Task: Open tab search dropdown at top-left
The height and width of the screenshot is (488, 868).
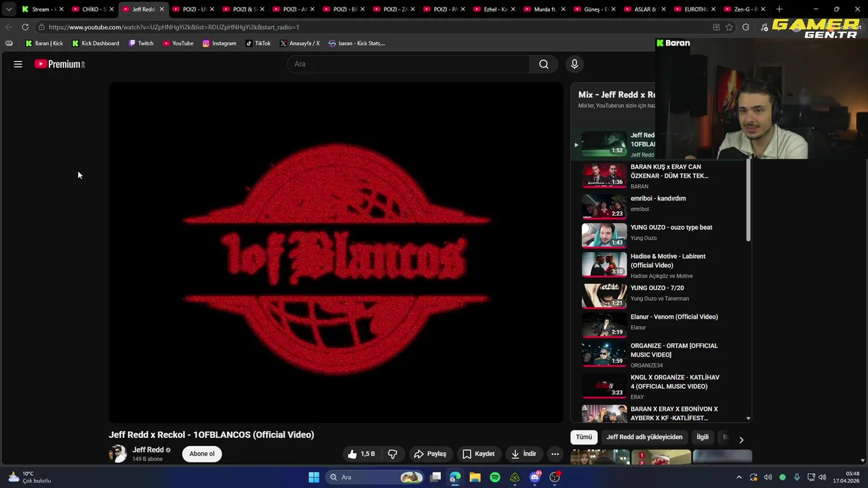Action: coord(8,9)
